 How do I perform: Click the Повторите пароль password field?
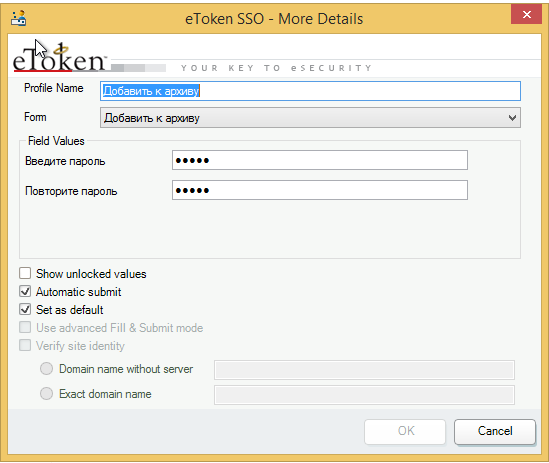click(x=320, y=190)
